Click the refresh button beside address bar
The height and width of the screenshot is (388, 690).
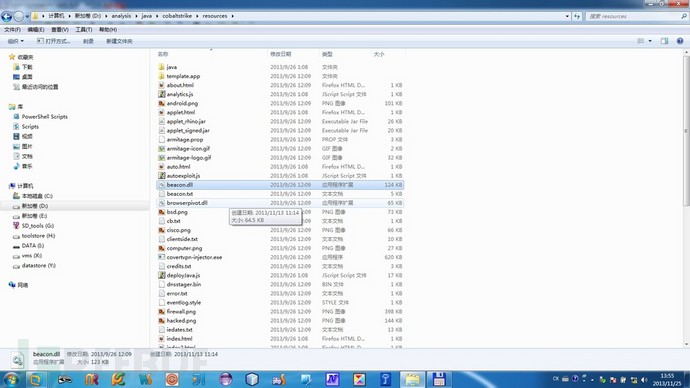point(577,16)
